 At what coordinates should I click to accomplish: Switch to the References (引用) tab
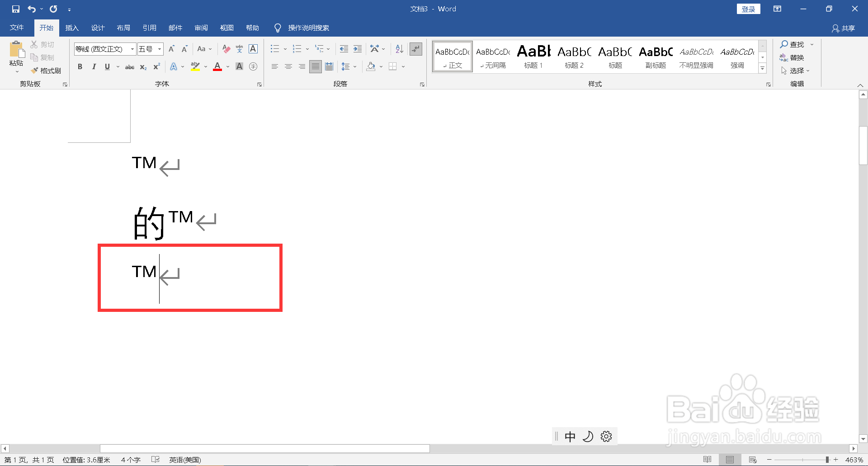(149, 28)
